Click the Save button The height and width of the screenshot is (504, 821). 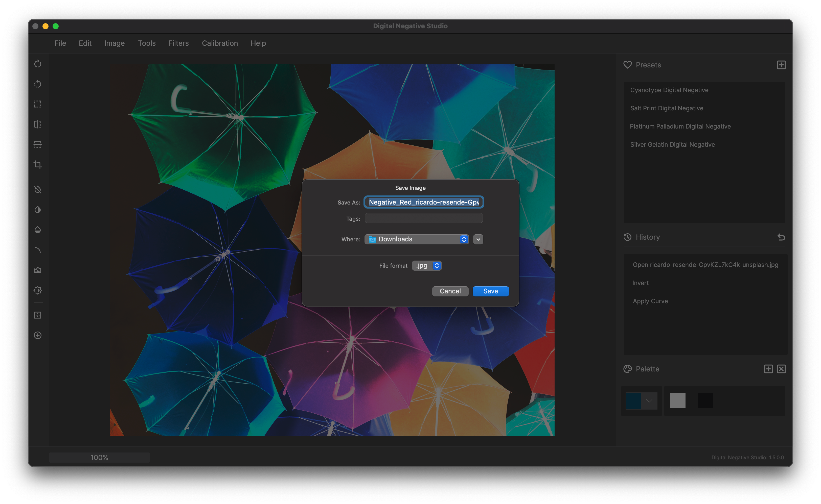click(x=490, y=291)
